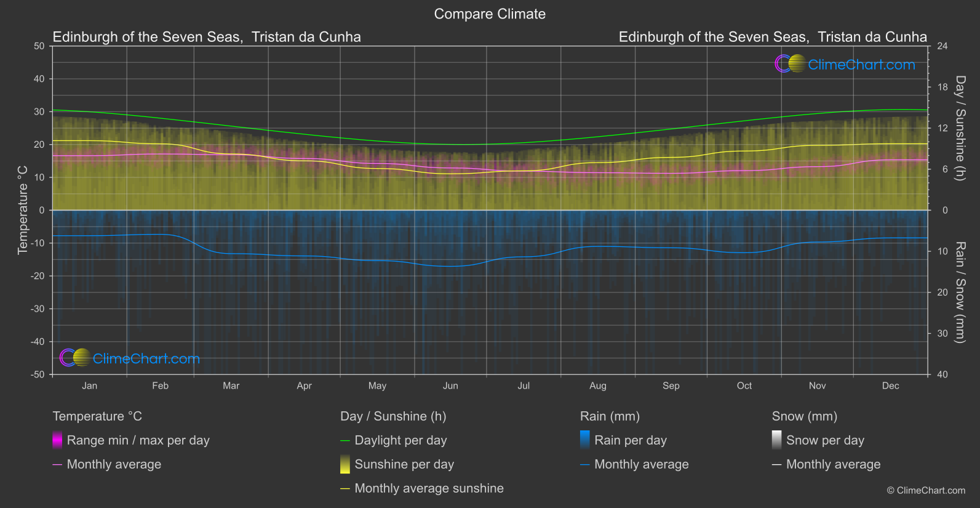Click the 'Compare Climate' chart title

click(490, 14)
